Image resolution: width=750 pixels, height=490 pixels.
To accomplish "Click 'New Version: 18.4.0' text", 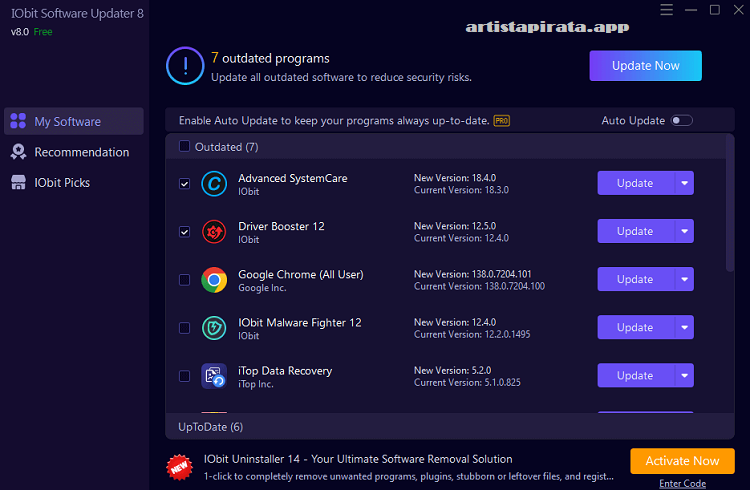I will point(454,178).
